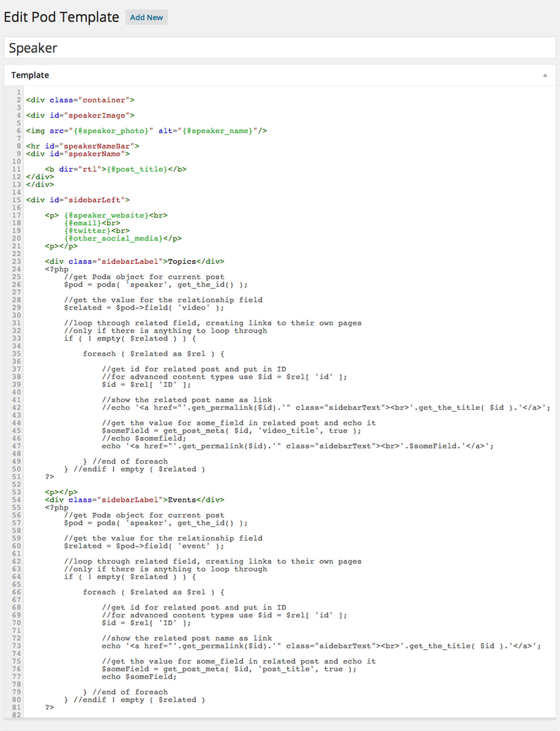Screen dimensions: 560x731
Task: Click the div id="sidebarLeft" line
Action: [78, 200]
